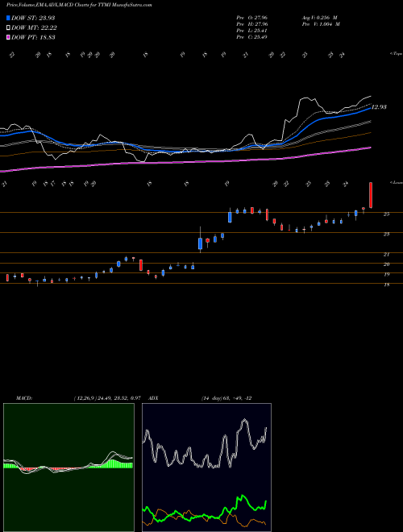Screen dimensions: 403x532
Task: Select the 'DOW MT: 22.22' legend text
Action: click(x=34, y=28)
